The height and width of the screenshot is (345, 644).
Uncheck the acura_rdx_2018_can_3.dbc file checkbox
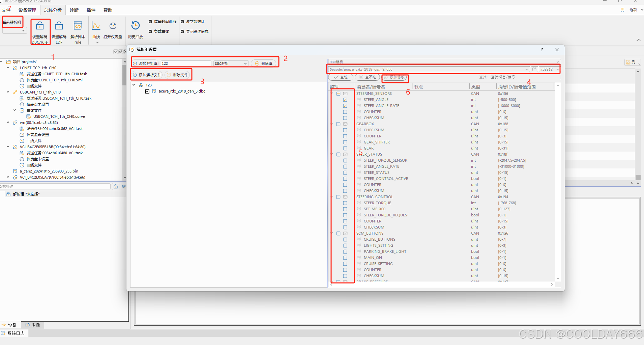tap(147, 91)
